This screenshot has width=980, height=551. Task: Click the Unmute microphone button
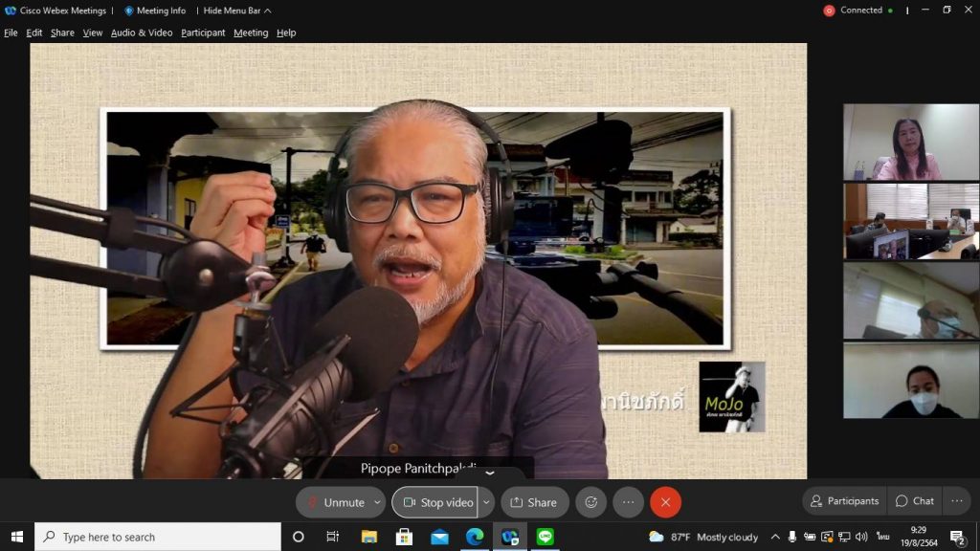pyautogui.click(x=334, y=502)
